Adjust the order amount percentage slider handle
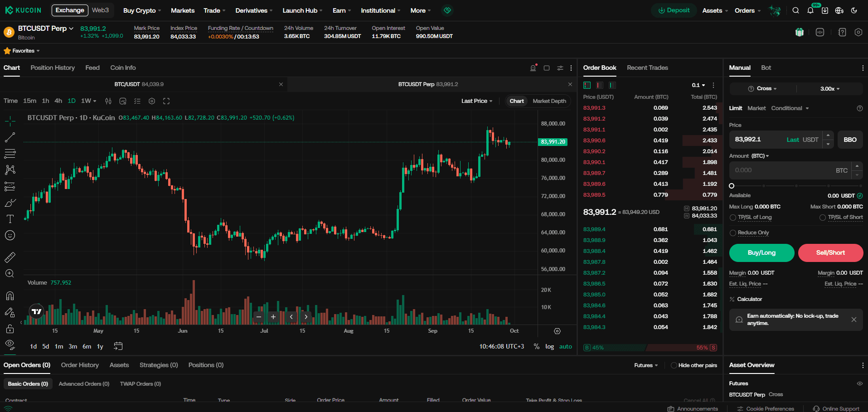 point(732,186)
